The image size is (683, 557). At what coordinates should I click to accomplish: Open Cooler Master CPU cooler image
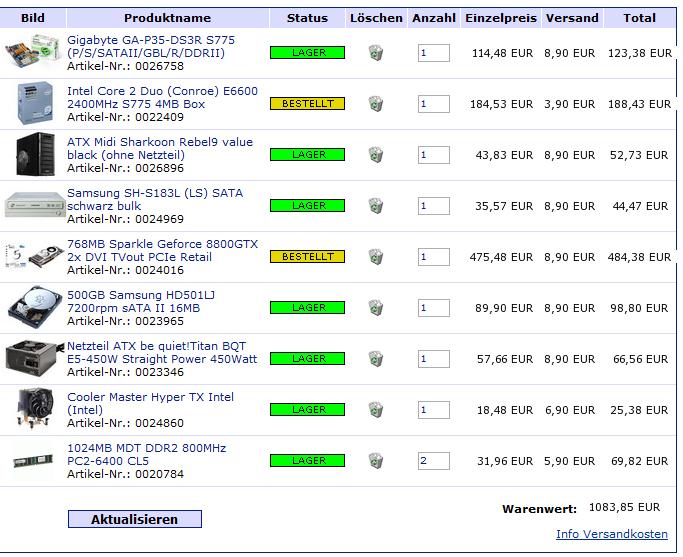(x=35, y=408)
